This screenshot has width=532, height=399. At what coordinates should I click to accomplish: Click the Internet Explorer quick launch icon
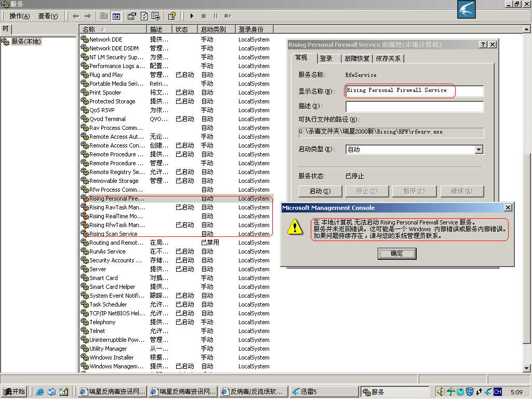coord(40,392)
